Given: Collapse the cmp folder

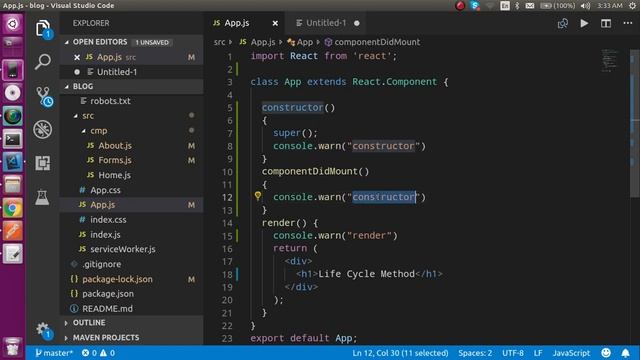Looking at the screenshot, I should (x=83, y=131).
